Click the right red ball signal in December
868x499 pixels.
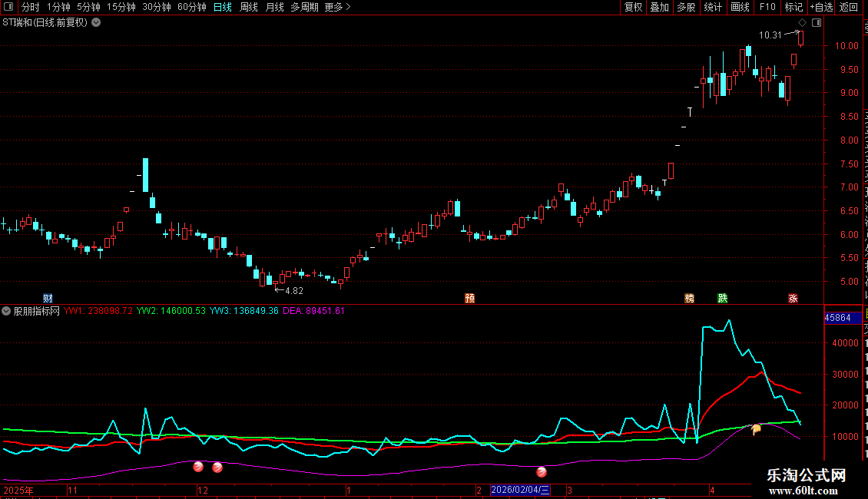point(217,468)
